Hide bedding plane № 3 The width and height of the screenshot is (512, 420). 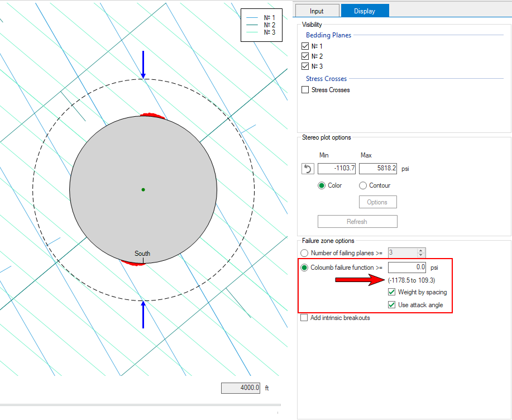click(x=305, y=66)
